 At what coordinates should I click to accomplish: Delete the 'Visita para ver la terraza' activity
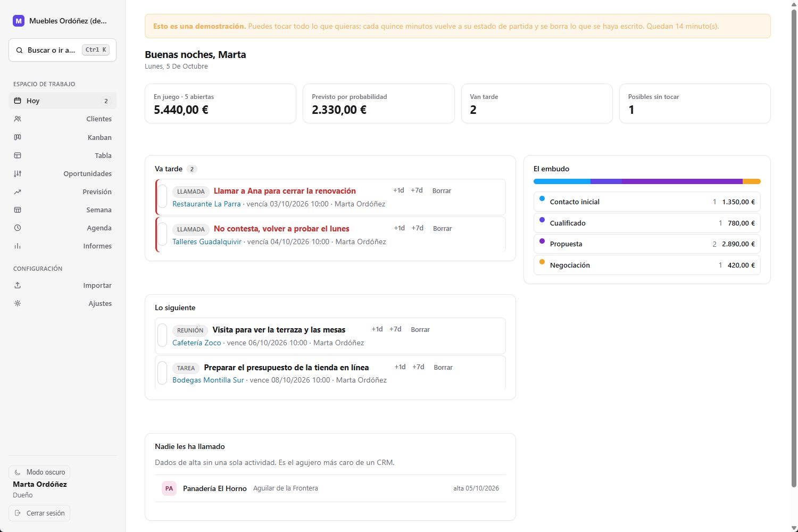pyautogui.click(x=420, y=329)
